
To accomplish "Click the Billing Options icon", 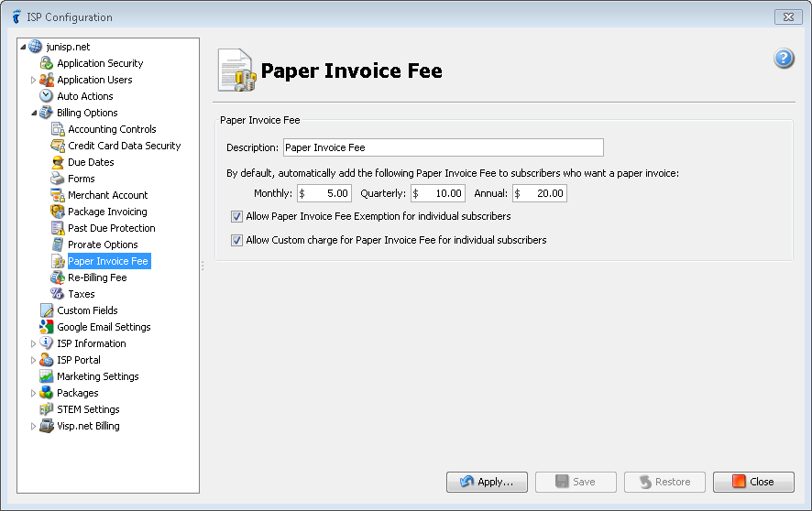I will (46, 113).
